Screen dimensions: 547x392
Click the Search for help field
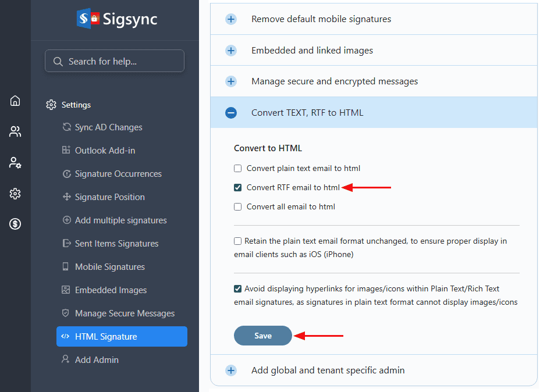point(115,61)
